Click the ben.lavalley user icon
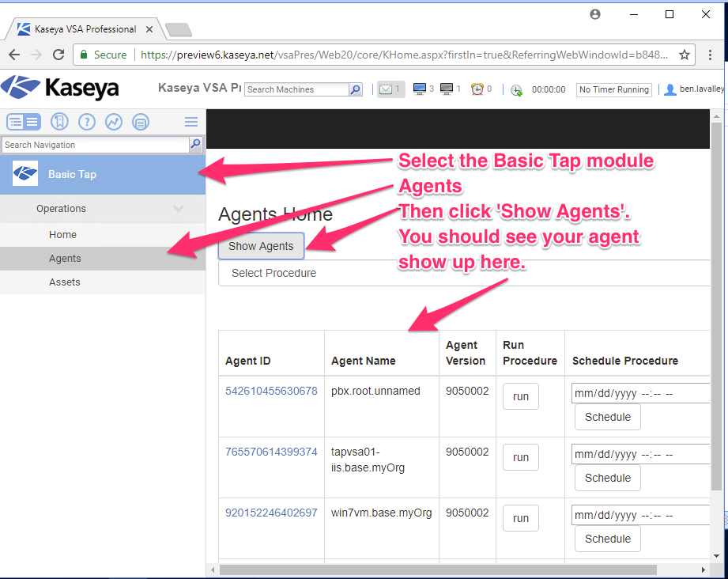This screenshot has width=728, height=579. pos(670,89)
